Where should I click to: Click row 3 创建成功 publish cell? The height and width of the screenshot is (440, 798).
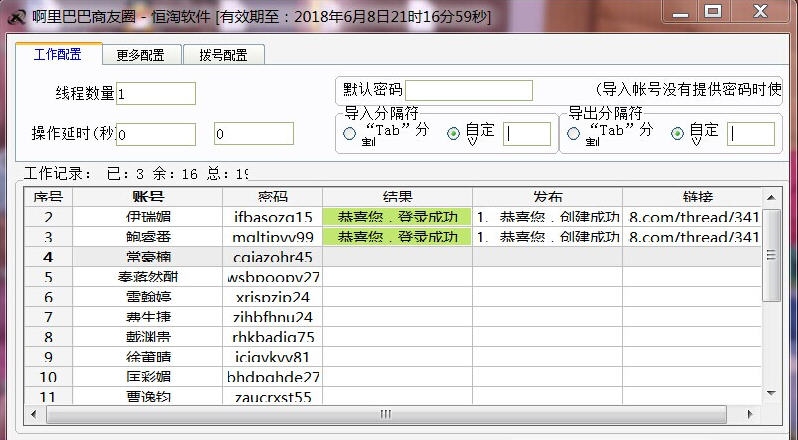pyautogui.click(x=548, y=237)
